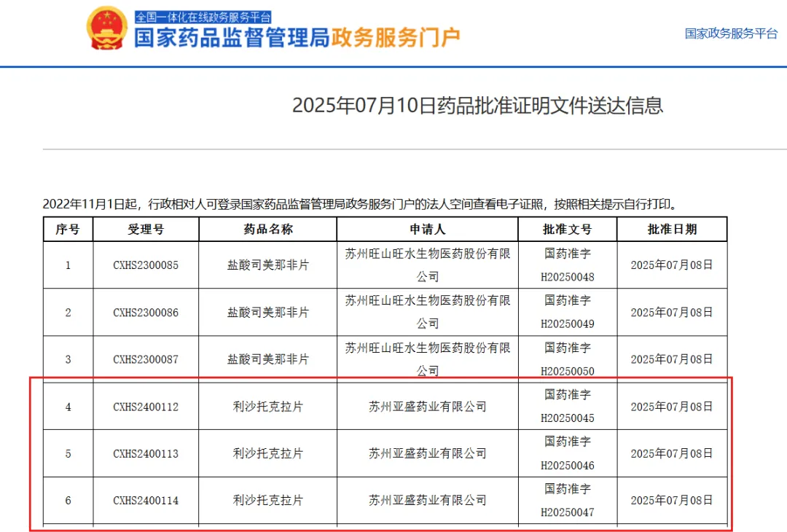
Task: Open the 国家政务服务平台 link
Action: click(x=731, y=34)
